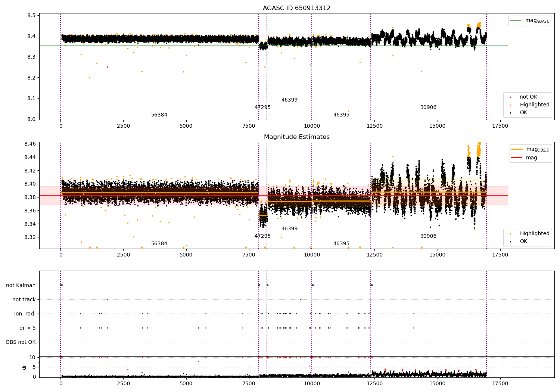Click the 'not Kalman' row label
The image size is (560, 392).
[x=21, y=286]
